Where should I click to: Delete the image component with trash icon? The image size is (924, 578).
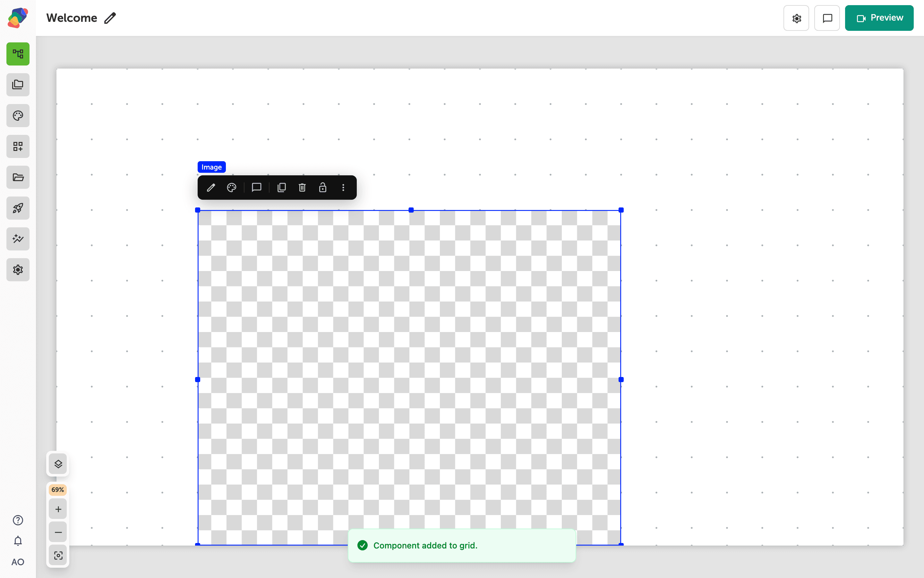[x=302, y=187]
